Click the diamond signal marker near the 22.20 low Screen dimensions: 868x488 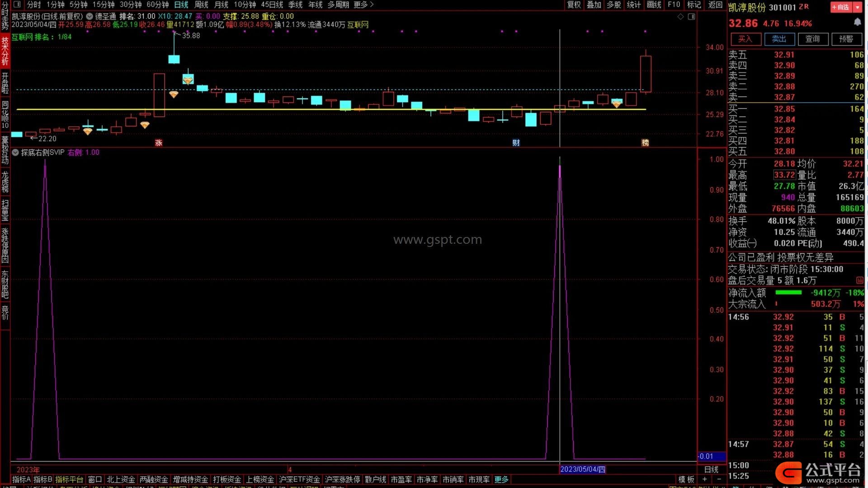[88, 131]
